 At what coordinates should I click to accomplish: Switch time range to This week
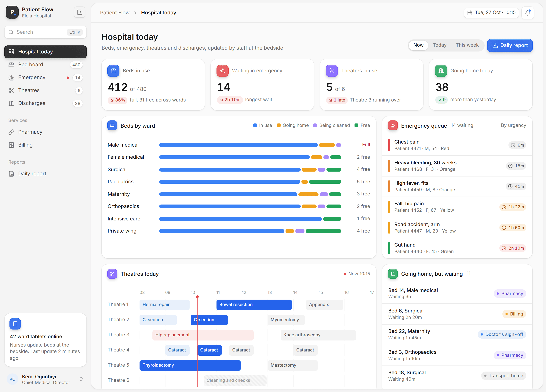tap(467, 45)
